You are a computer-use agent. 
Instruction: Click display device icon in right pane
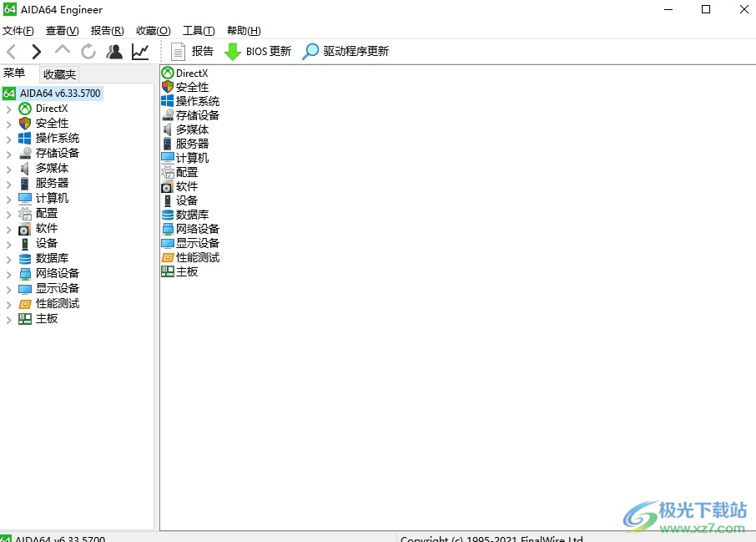168,243
